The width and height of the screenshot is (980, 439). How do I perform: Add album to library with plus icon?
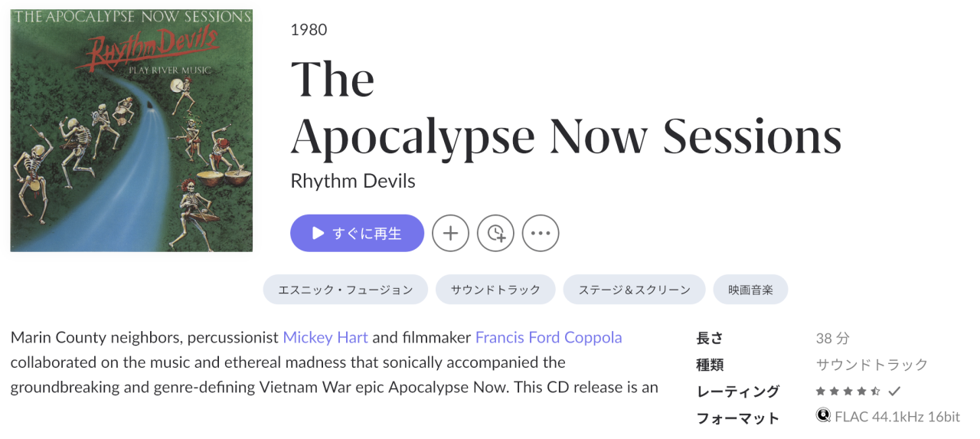click(450, 234)
